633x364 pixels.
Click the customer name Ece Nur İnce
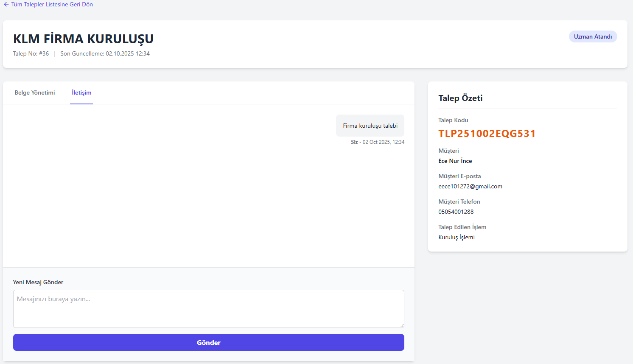[x=455, y=161]
